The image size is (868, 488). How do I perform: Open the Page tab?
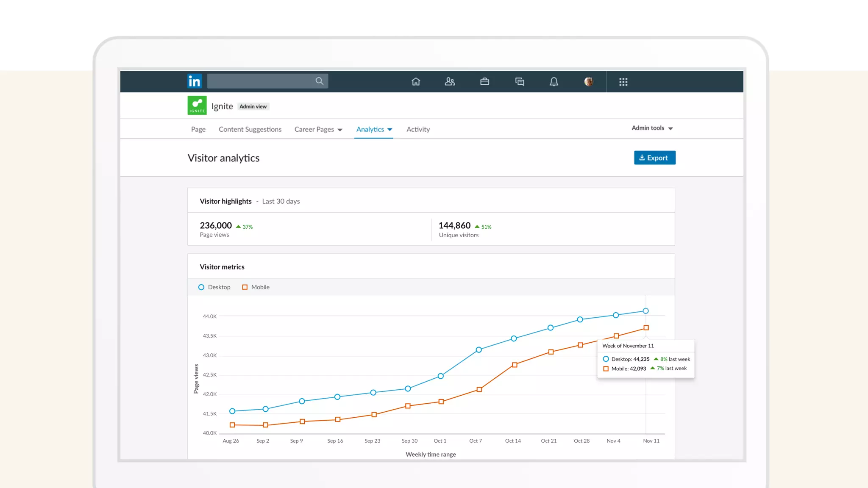tap(198, 129)
